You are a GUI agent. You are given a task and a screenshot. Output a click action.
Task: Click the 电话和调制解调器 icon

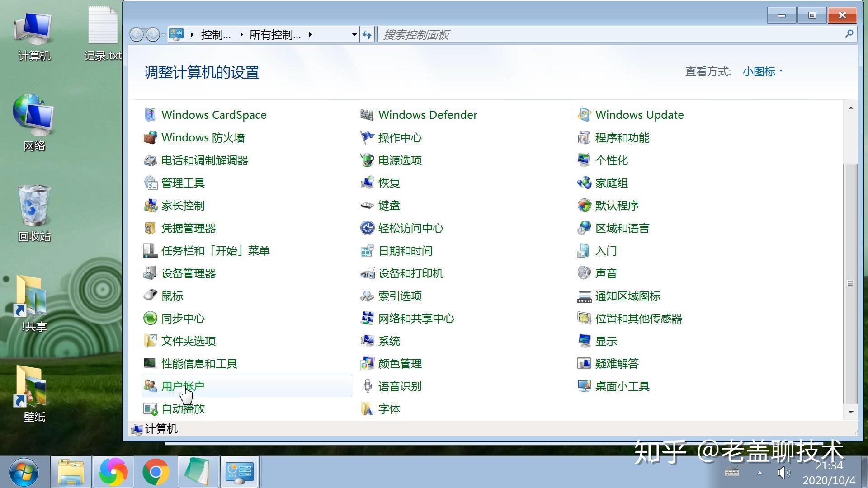150,160
